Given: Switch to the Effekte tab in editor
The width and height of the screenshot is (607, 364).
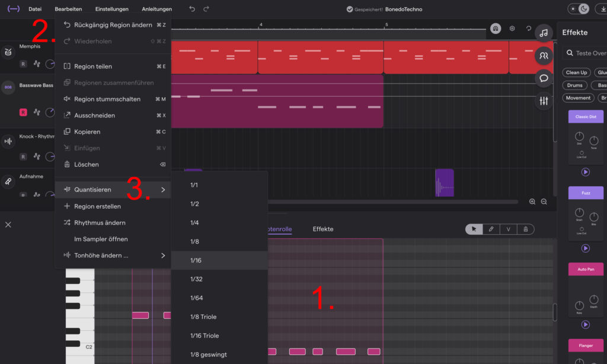Looking at the screenshot, I should (323, 229).
